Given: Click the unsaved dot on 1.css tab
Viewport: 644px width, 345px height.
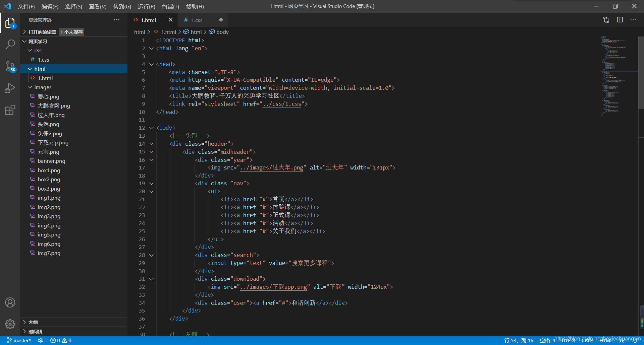Looking at the screenshot, I should [221, 20].
